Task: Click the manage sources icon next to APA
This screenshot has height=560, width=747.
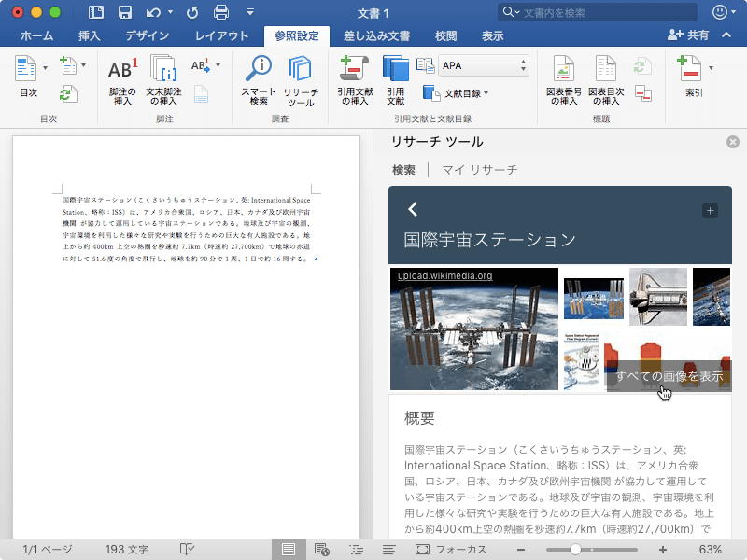Action: [x=425, y=65]
